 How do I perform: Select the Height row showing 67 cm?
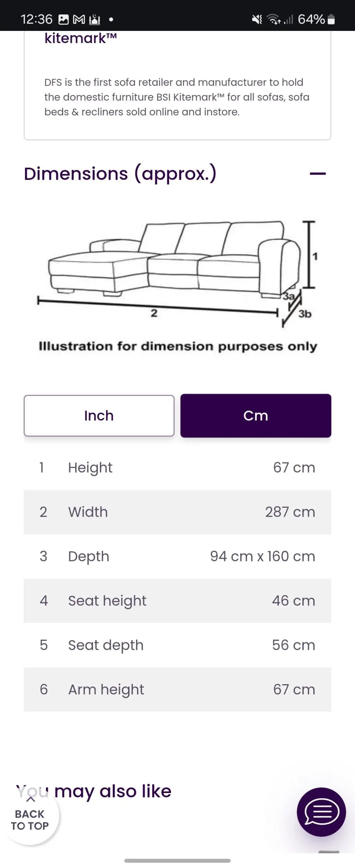177,468
